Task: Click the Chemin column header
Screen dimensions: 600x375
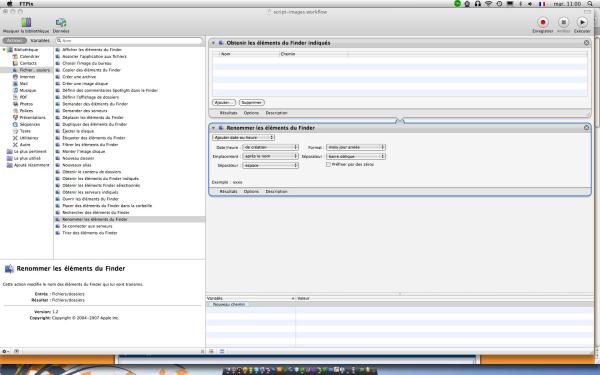Action: point(313,54)
